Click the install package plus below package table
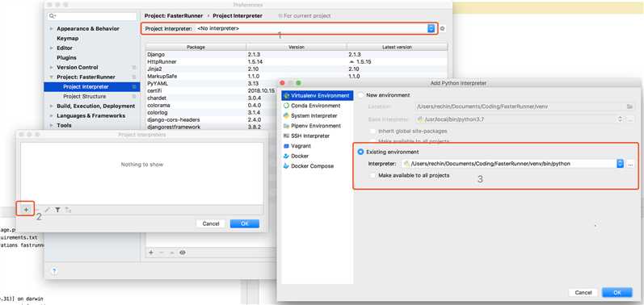Viewport: 644px width, 305px height. [151, 253]
